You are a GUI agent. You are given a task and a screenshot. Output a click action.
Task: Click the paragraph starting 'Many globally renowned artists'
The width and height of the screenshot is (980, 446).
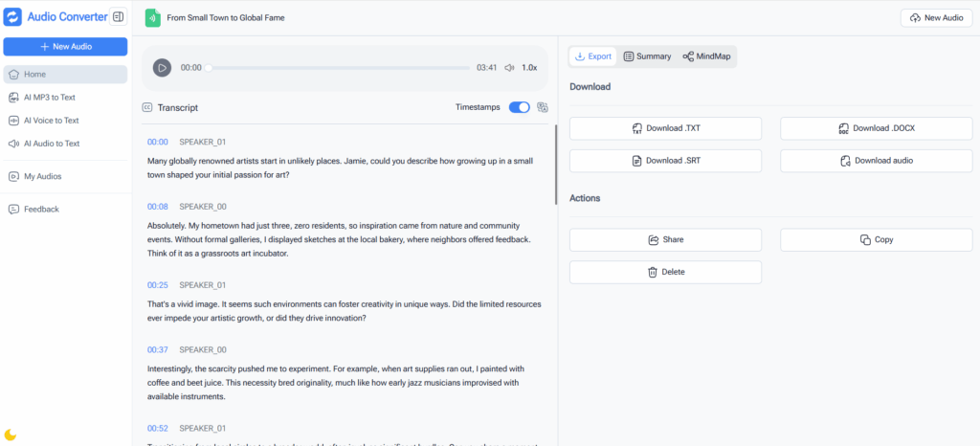tap(341, 168)
